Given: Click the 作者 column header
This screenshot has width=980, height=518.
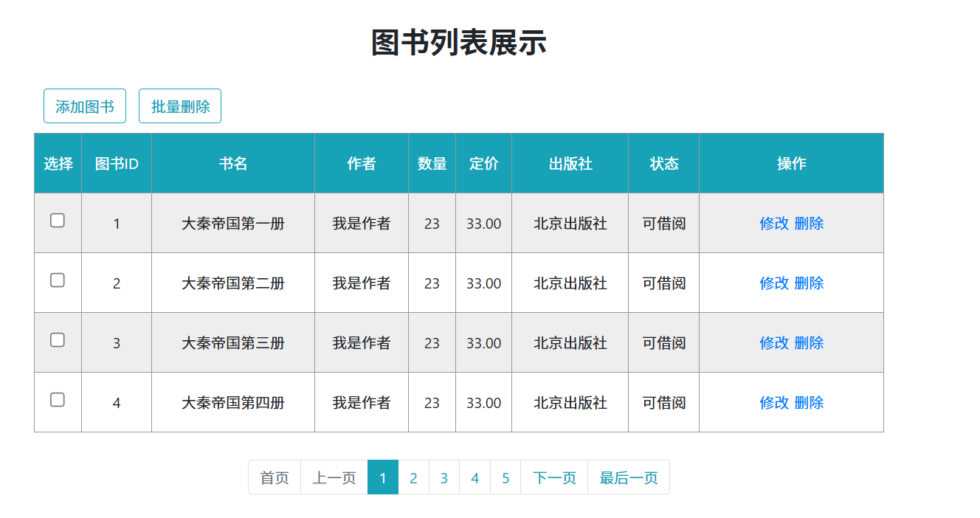Looking at the screenshot, I should (362, 164).
